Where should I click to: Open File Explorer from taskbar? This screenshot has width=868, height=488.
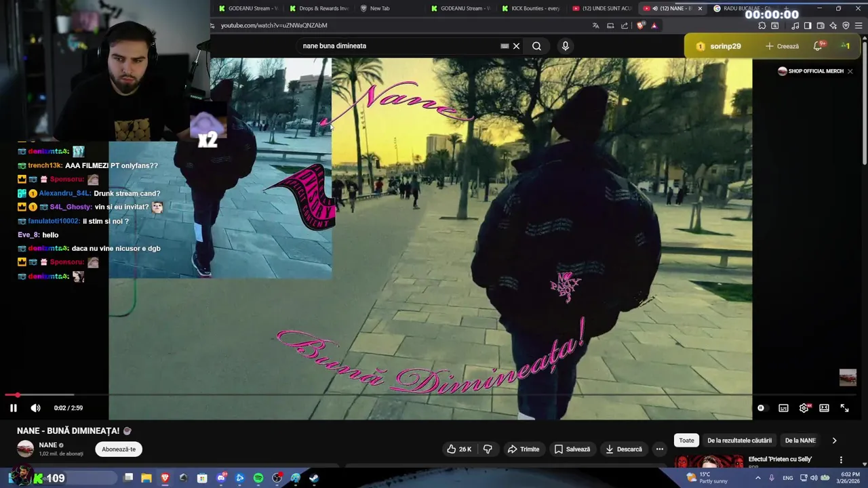pos(146,478)
